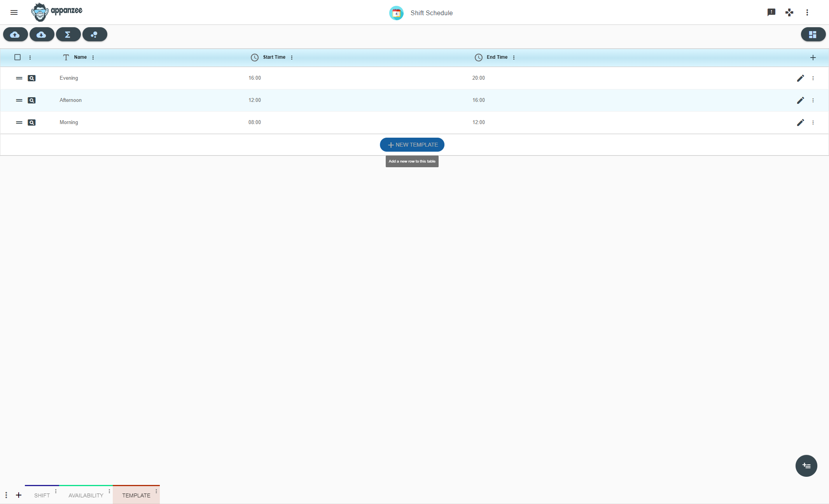Click the Evening row drag handle
The height and width of the screenshot is (504, 829).
click(x=19, y=78)
